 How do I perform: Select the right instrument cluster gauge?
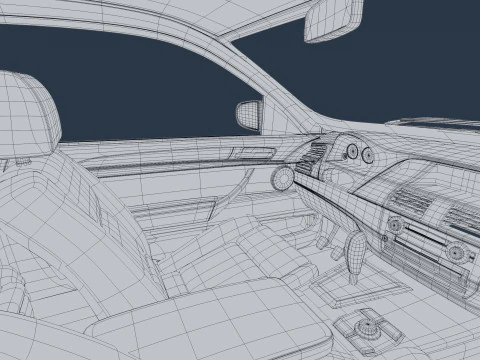(x=368, y=155)
